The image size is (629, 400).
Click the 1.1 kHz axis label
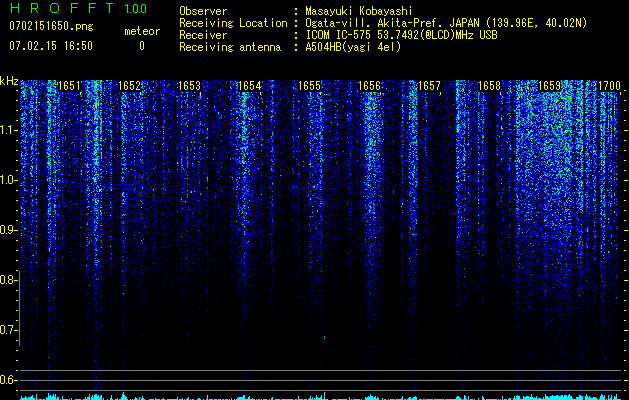pos(9,130)
